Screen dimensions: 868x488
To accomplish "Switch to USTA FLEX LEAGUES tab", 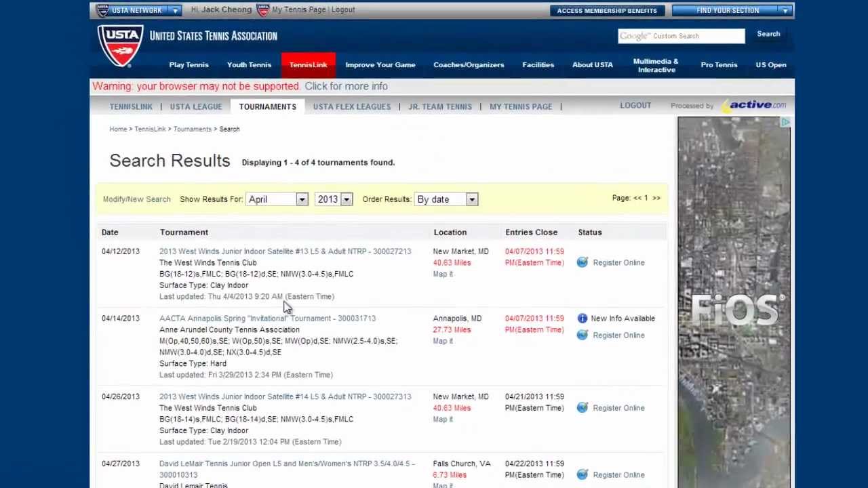I will pyautogui.click(x=352, y=106).
